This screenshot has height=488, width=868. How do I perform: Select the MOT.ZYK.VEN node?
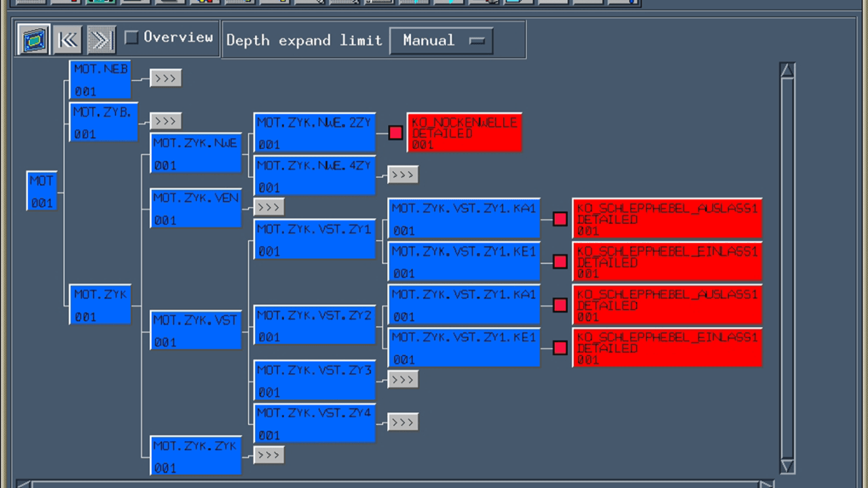point(196,208)
